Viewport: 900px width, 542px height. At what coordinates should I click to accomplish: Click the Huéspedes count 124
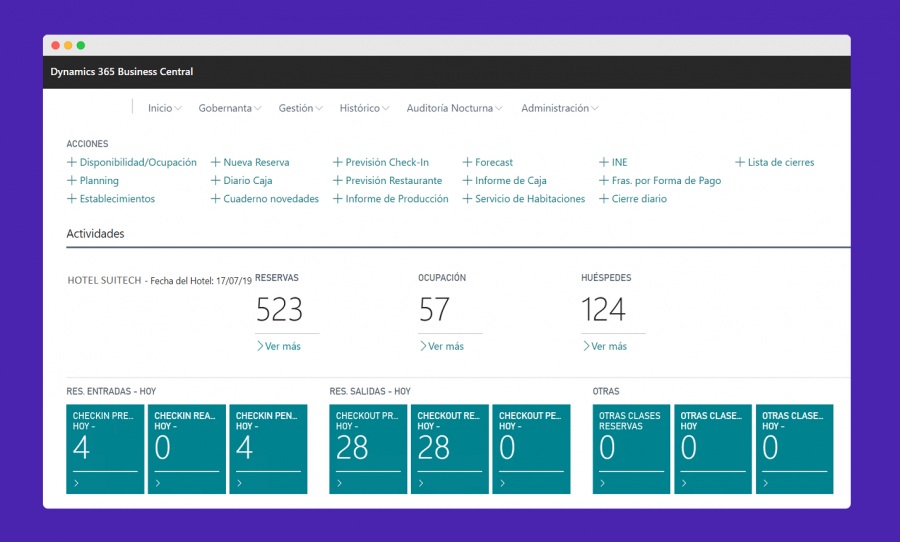[603, 309]
